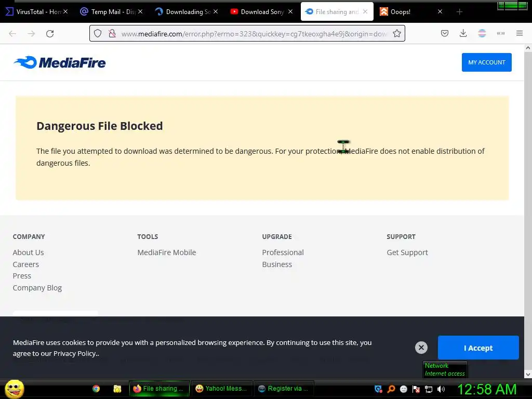532x399 pixels.
Task: Open the Privacy Policy link
Action: 74,353
